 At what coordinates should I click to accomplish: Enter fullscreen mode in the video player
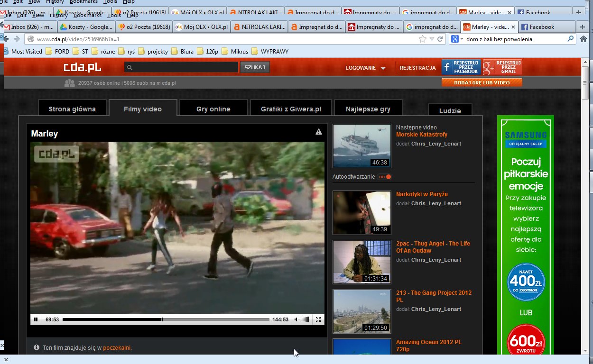[318, 319]
